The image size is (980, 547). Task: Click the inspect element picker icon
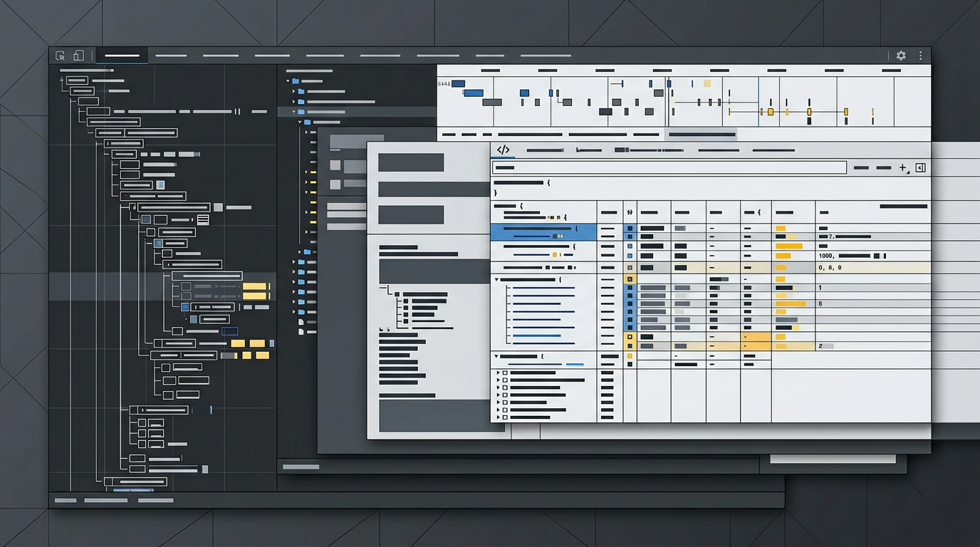[x=61, y=56]
